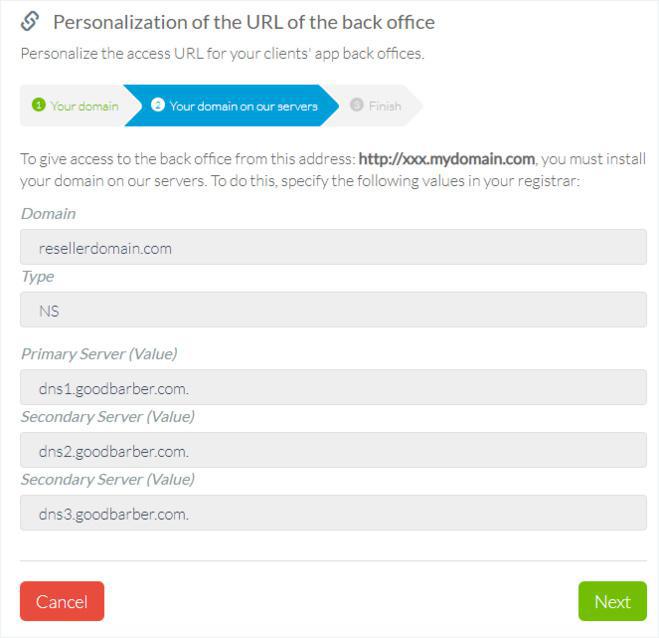Click the grey step 3 number circle
This screenshot has height=638, width=659.
click(x=357, y=105)
